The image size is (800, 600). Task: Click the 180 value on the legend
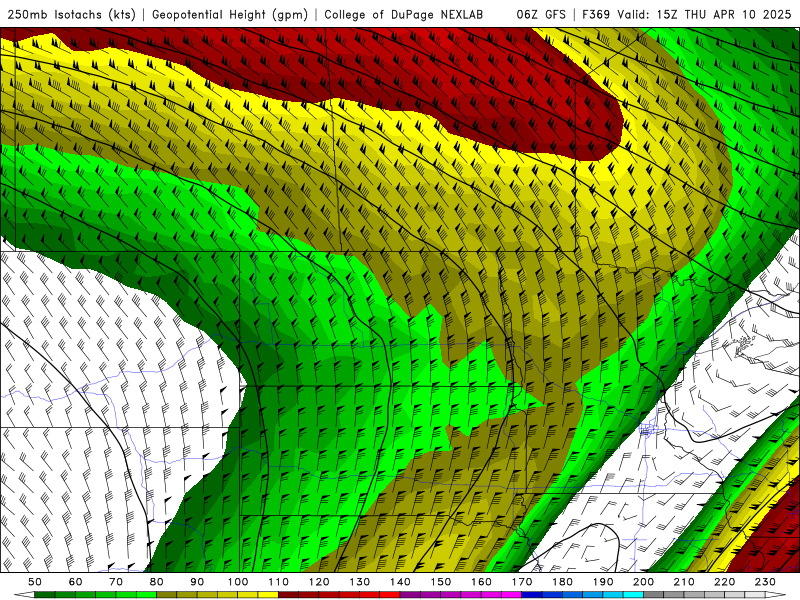coord(562,582)
